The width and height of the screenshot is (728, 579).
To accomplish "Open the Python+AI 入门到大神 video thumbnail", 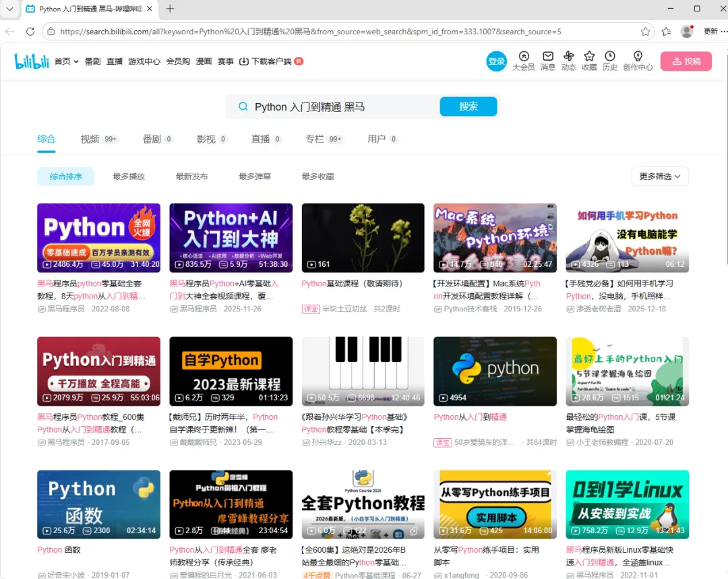I will [231, 238].
